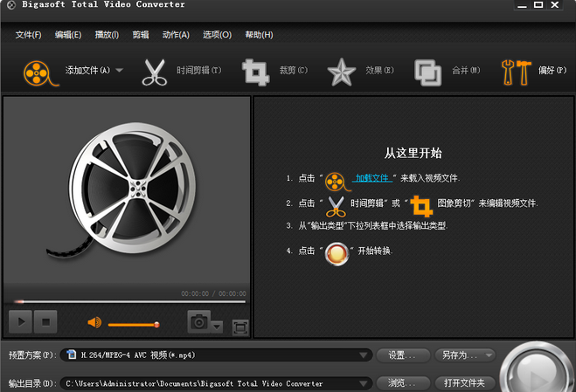Click the orange crop icon in step 2
The width and height of the screenshot is (576, 392).
point(421,206)
